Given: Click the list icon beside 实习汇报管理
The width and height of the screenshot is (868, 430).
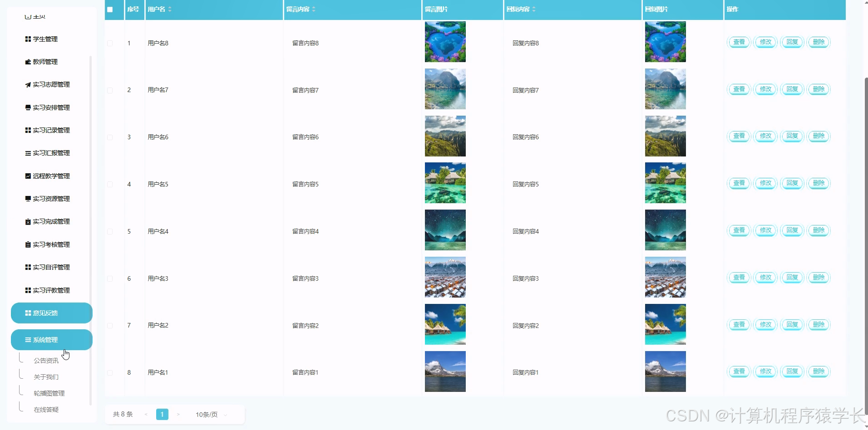Looking at the screenshot, I should point(28,153).
